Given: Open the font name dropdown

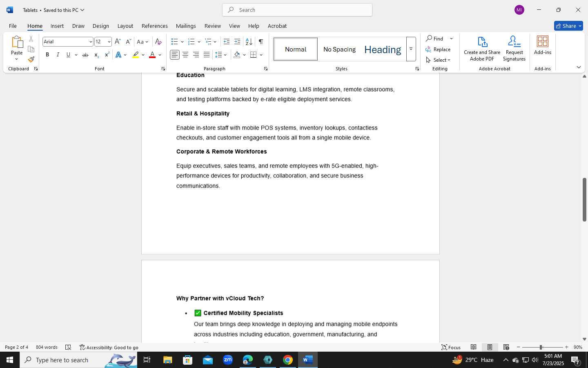Looking at the screenshot, I should (x=91, y=42).
